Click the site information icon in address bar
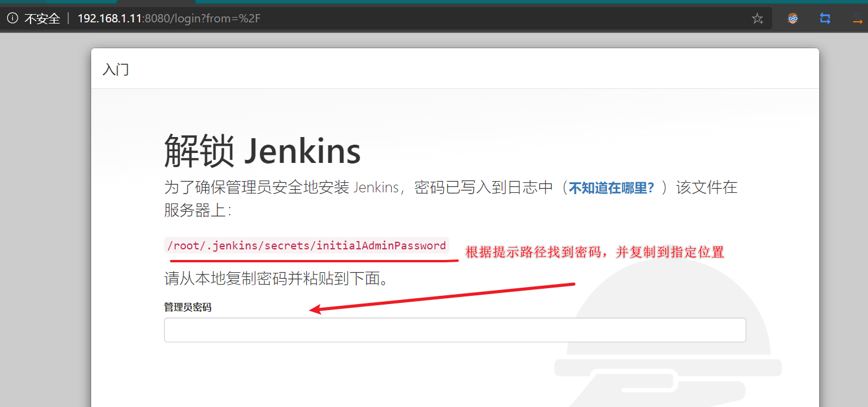Viewport: 868px width, 407px height. click(x=12, y=18)
